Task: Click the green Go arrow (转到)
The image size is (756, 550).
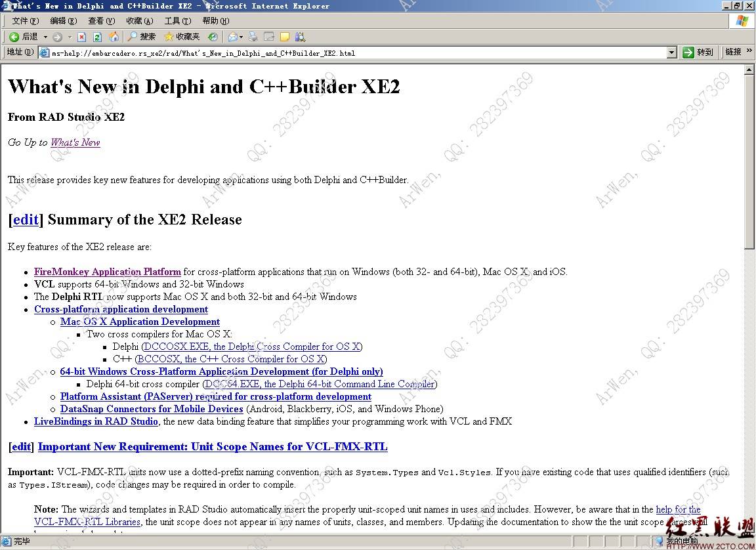Action: (698, 52)
